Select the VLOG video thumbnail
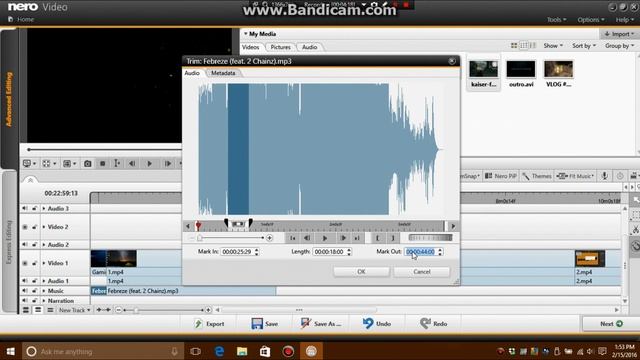 pos(559,73)
